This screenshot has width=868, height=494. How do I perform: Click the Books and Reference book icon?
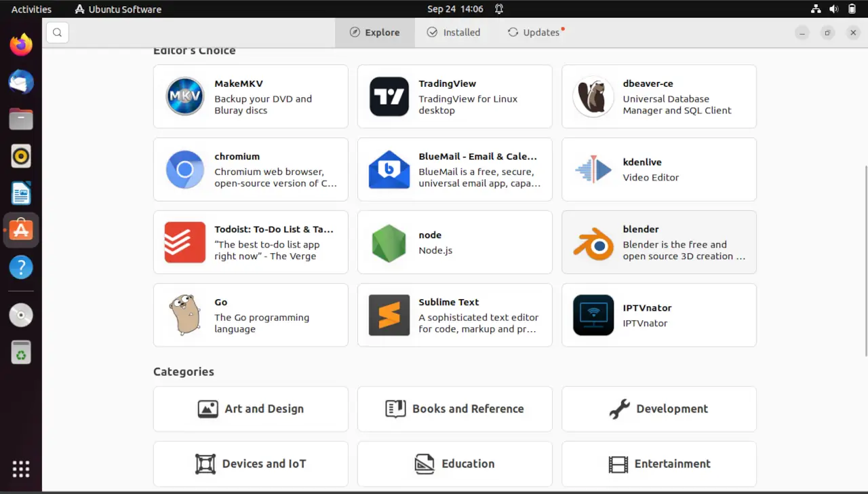click(395, 409)
